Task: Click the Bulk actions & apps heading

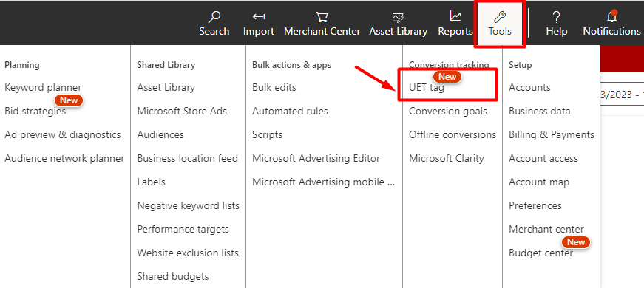Action: pos(291,65)
